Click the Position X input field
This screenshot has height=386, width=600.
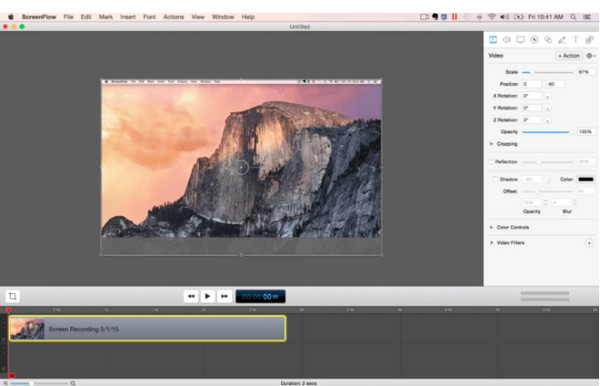point(532,84)
